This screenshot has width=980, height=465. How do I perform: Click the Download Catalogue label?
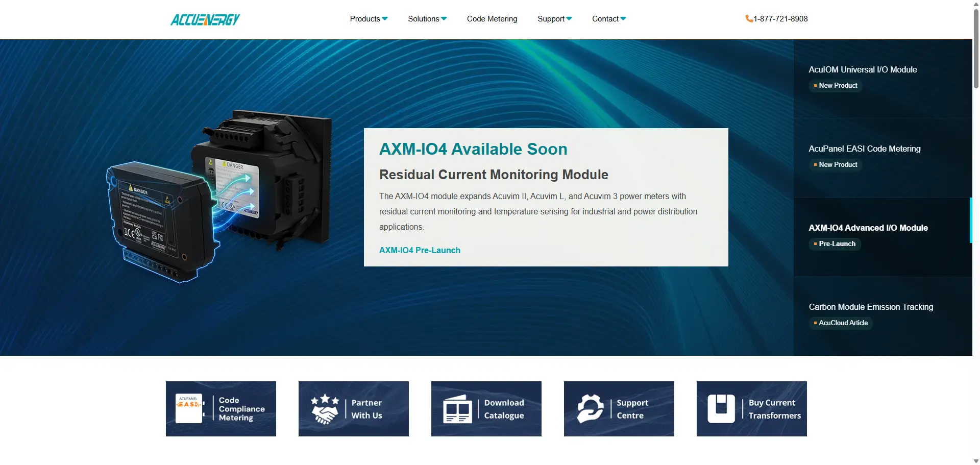point(504,409)
